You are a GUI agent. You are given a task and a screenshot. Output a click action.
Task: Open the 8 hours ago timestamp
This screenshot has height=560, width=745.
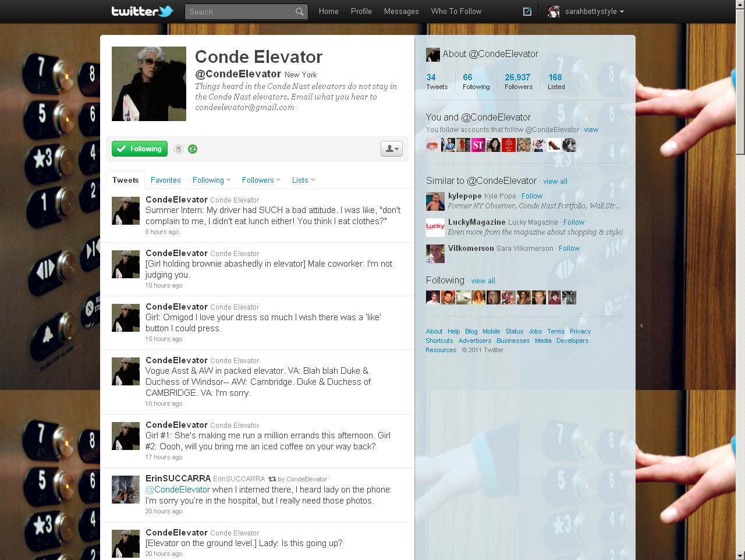click(x=162, y=232)
